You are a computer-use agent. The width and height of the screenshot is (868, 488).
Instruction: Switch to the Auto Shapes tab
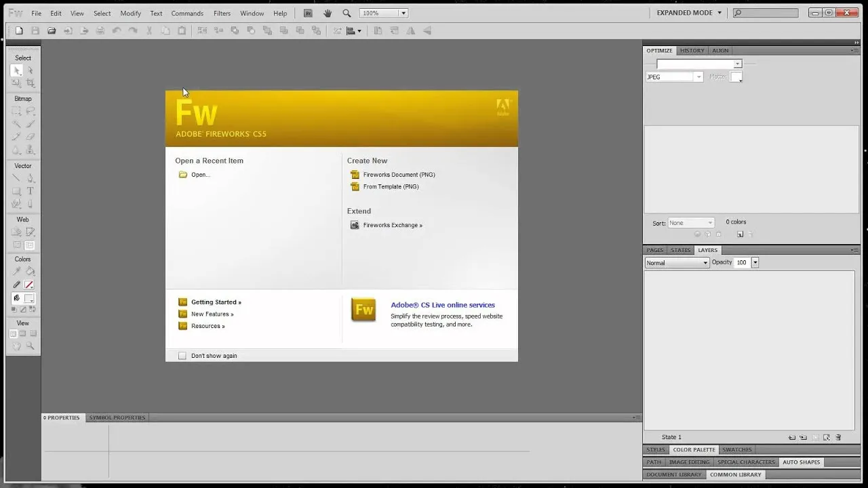tap(801, 462)
